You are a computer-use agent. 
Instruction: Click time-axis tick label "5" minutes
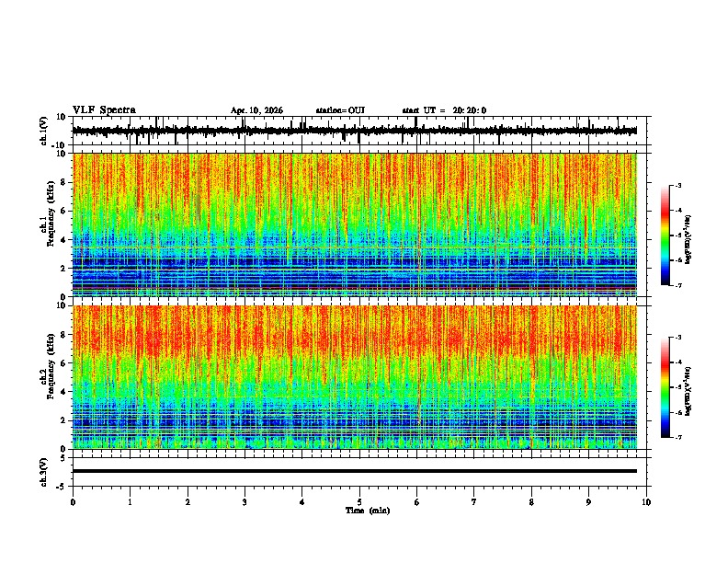[x=359, y=502]
